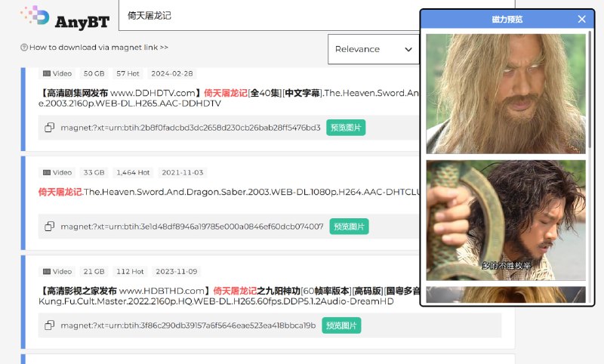Image resolution: width=604 pixels, height=364 pixels.
Task: Click 预览图片 button for the 33 GB result
Action: (x=349, y=227)
